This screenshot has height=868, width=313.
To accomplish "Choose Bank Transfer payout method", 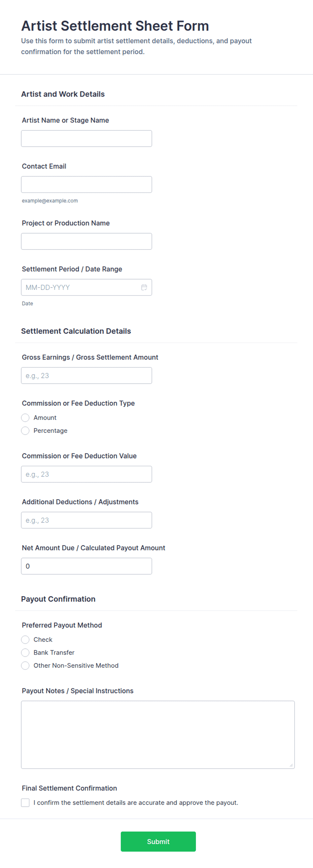I will (25, 652).
